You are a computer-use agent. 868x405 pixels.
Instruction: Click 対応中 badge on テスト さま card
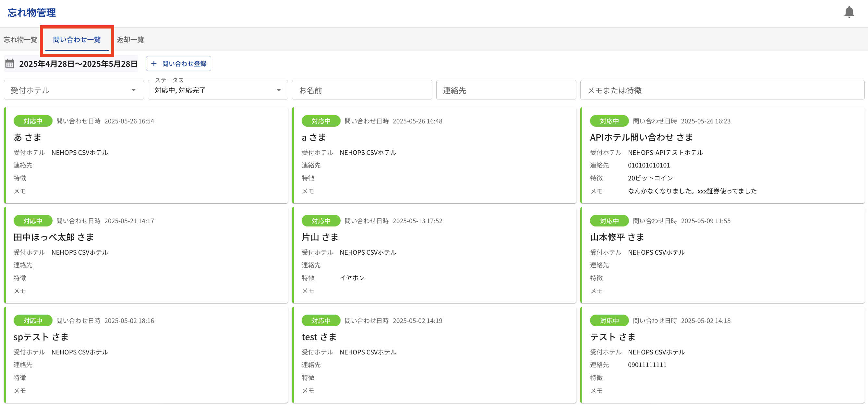point(609,320)
